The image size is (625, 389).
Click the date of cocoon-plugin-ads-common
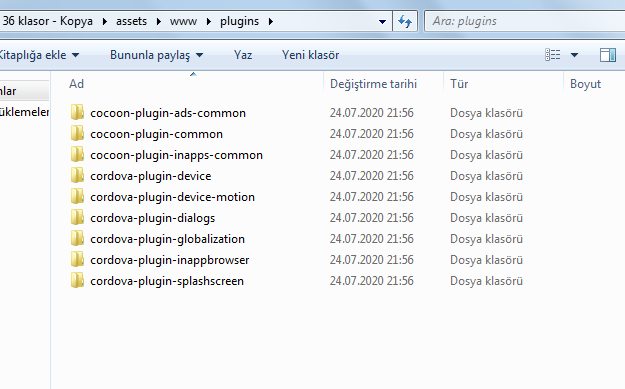(x=371, y=113)
